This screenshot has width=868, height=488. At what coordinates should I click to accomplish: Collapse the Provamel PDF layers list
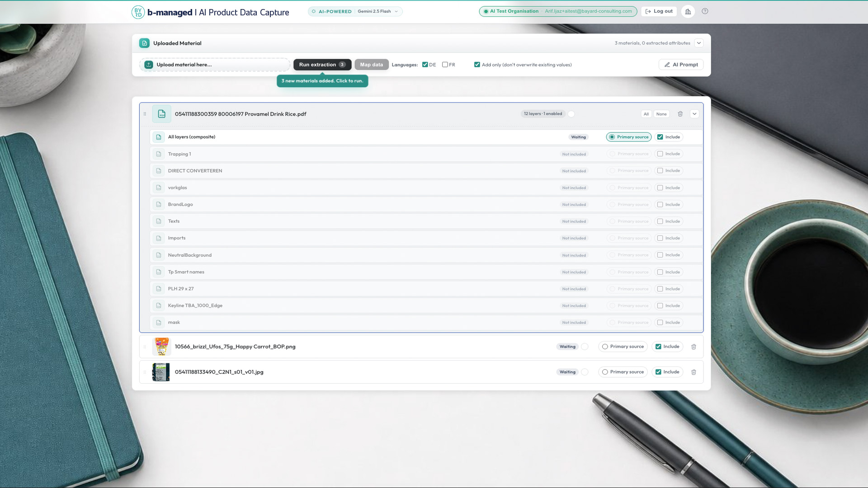pyautogui.click(x=694, y=114)
